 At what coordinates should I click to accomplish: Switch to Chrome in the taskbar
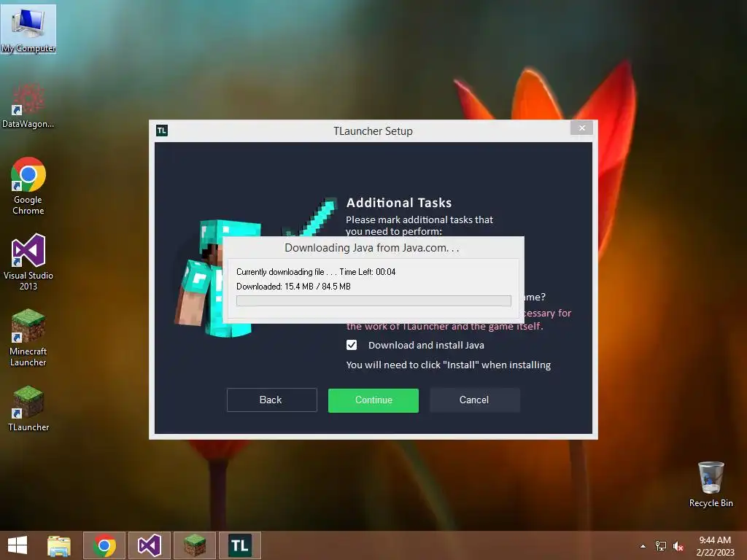pos(104,545)
